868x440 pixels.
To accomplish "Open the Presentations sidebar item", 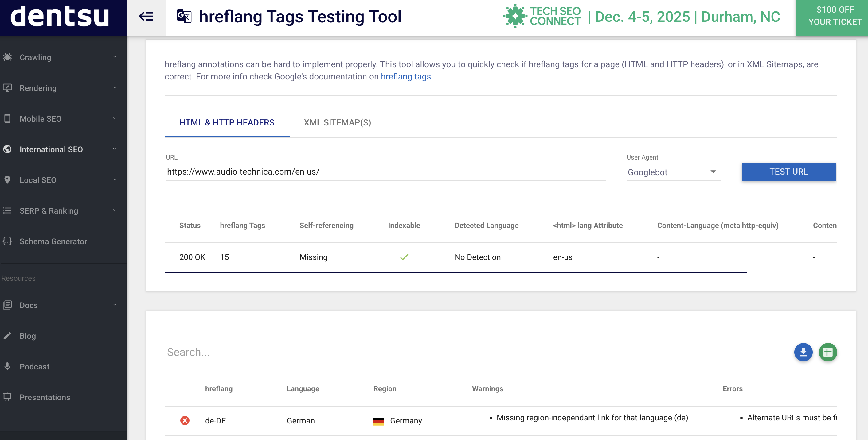I will (x=45, y=397).
